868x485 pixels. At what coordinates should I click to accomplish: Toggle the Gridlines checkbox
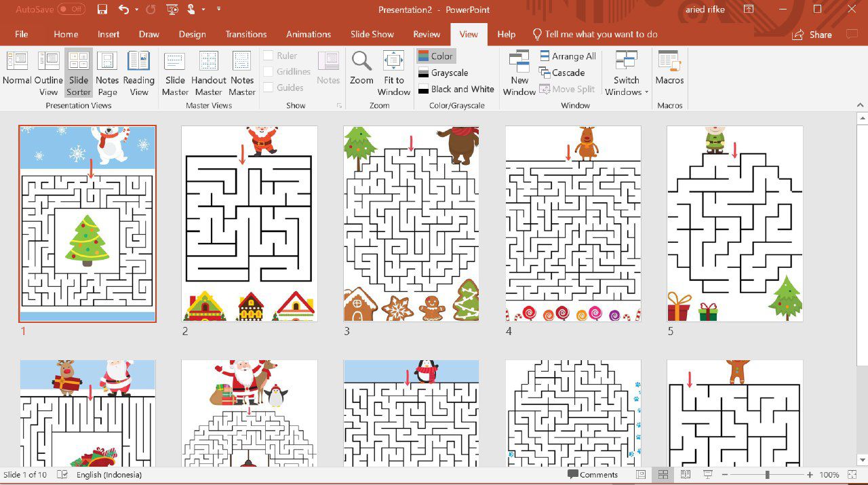[269, 71]
